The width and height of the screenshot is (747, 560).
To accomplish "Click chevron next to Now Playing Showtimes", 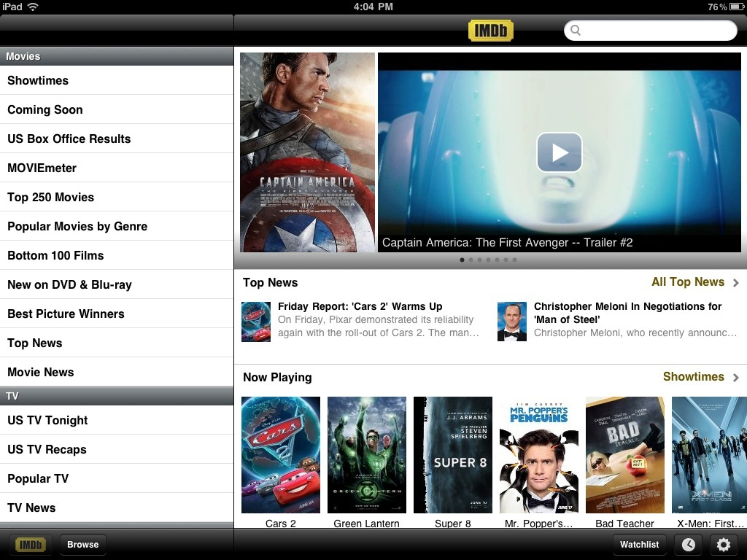I will (x=736, y=378).
